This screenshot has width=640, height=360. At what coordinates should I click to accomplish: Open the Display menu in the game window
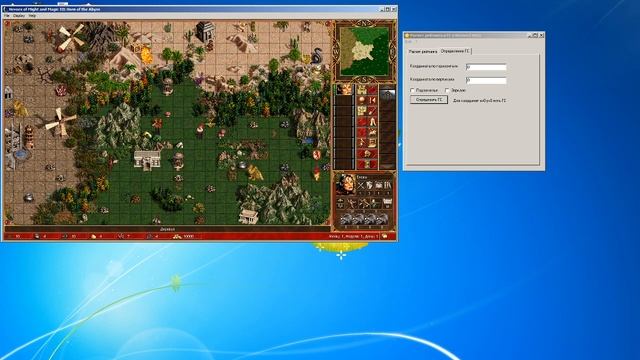(19, 16)
